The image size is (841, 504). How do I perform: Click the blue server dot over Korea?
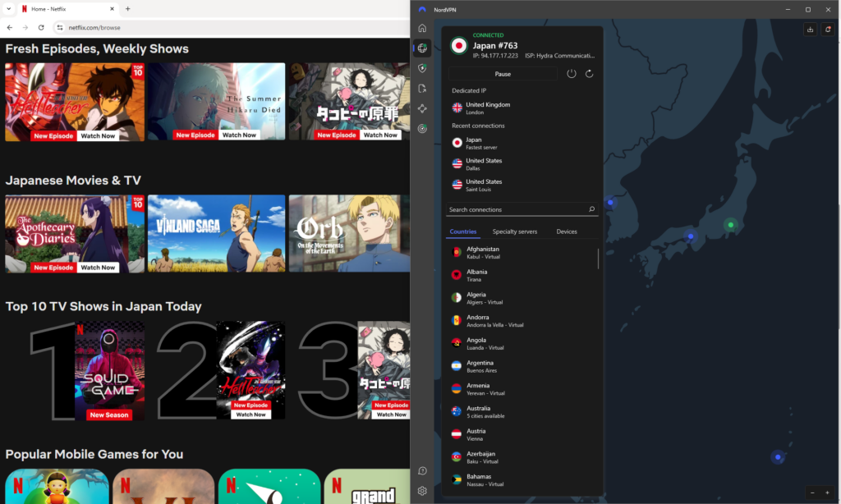pyautogui.click(x=610, y=203)
